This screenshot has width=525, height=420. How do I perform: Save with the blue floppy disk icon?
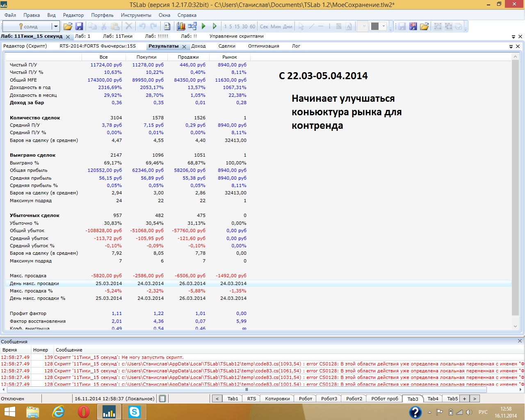[x=79, y=26]
